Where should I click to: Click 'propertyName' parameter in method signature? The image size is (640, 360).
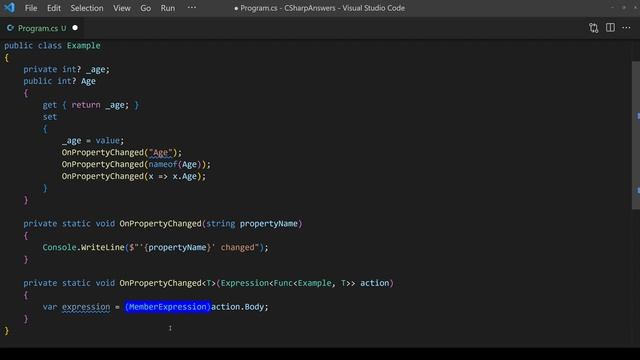pyautogui.click(x=269, y=224)
